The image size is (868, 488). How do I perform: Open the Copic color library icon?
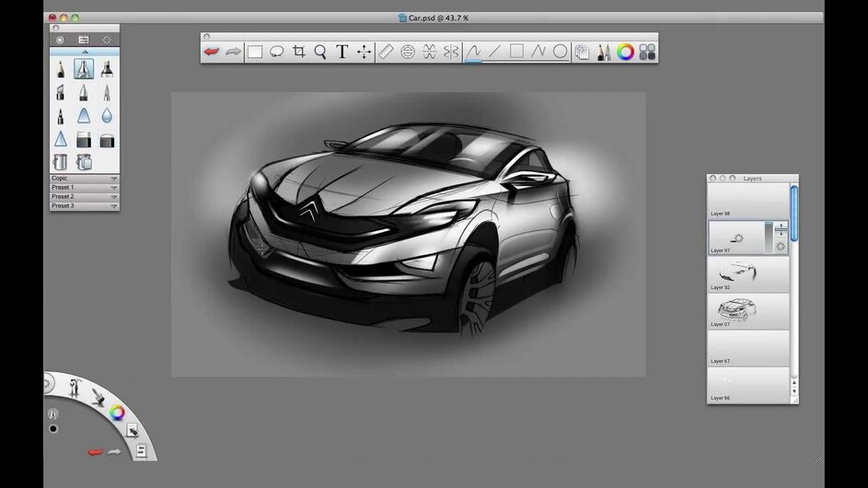tap(647, 52)
